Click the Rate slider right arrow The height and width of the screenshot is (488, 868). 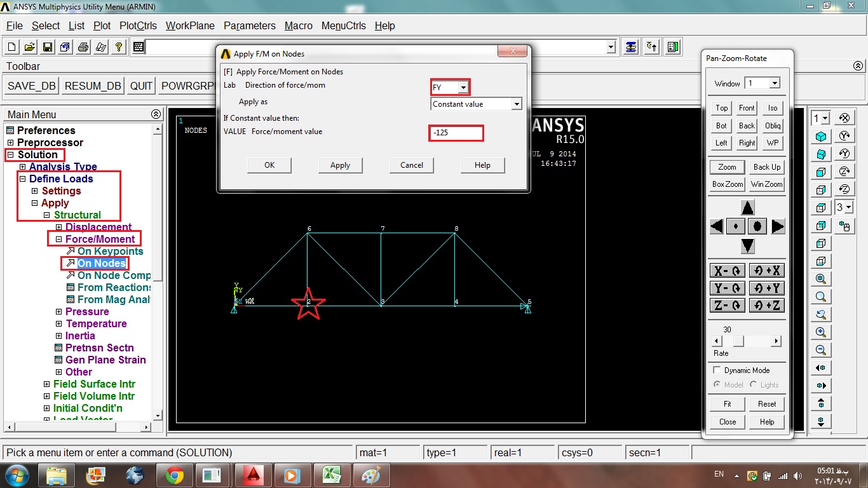(x=776, y=341)
